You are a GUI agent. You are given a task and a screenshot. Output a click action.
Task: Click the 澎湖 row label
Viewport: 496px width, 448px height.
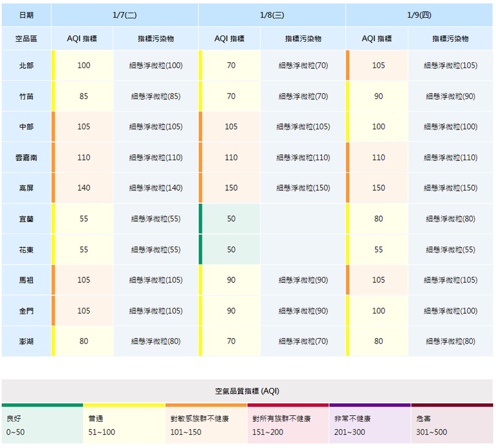[x=26, y=341]
